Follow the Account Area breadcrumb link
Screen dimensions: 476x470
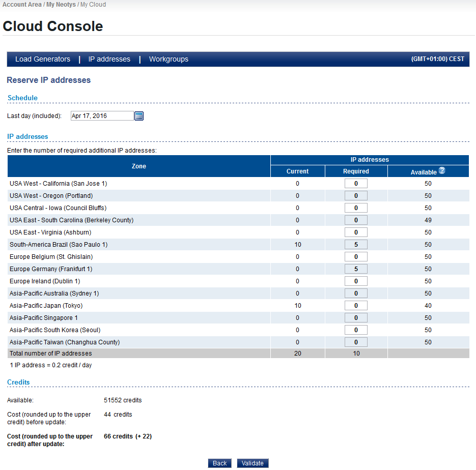[x=22, y=5]
